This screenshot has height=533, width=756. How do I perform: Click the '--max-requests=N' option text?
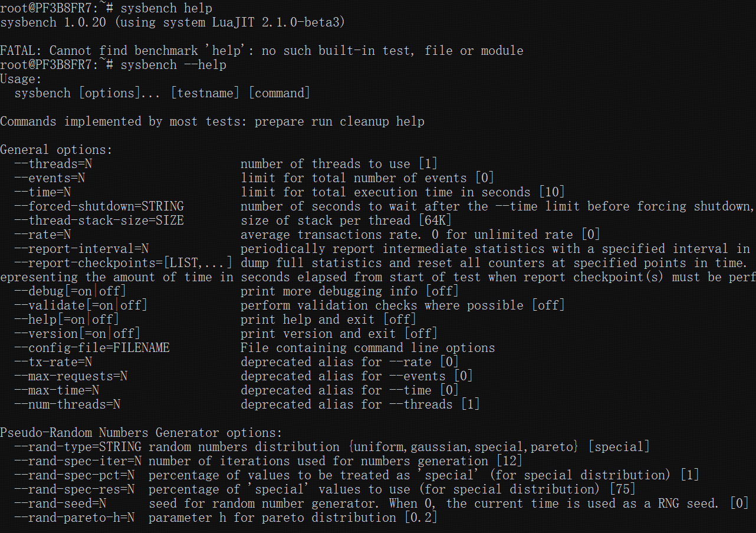[x=71, y=376]
